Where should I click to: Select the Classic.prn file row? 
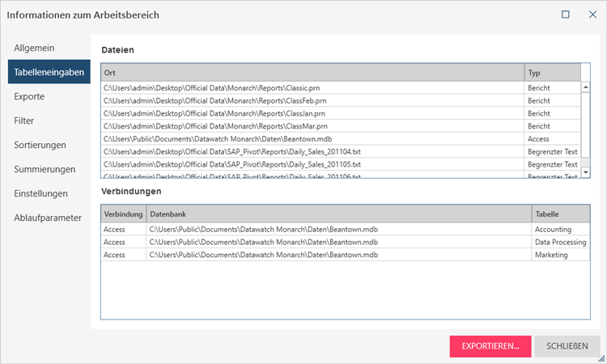click(312, 87)
